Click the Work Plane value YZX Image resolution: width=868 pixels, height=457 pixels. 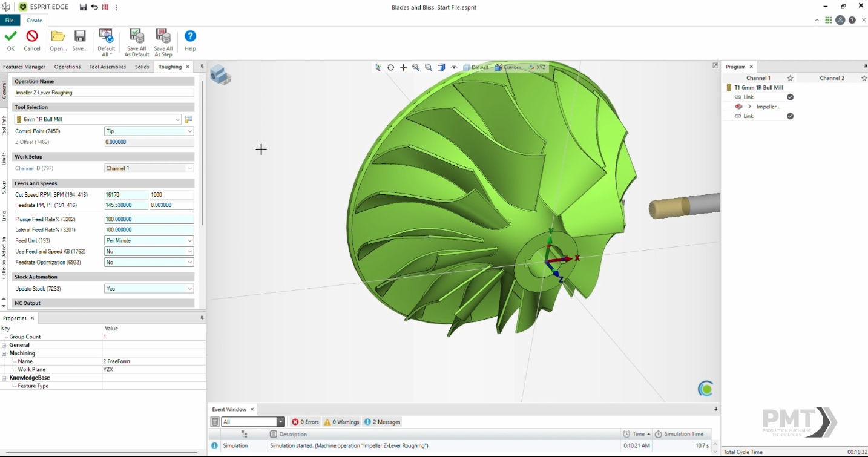(x=154, y=369)
